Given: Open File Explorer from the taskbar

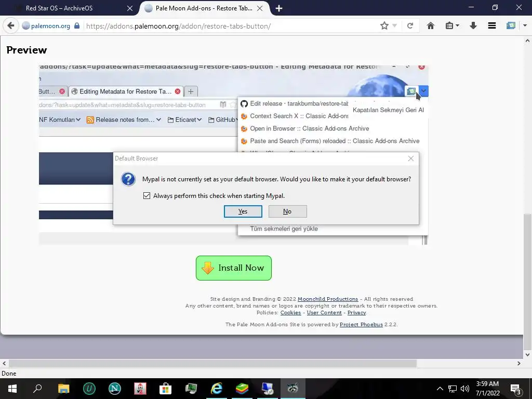Looking at the screenshot, I should point(63,389).
